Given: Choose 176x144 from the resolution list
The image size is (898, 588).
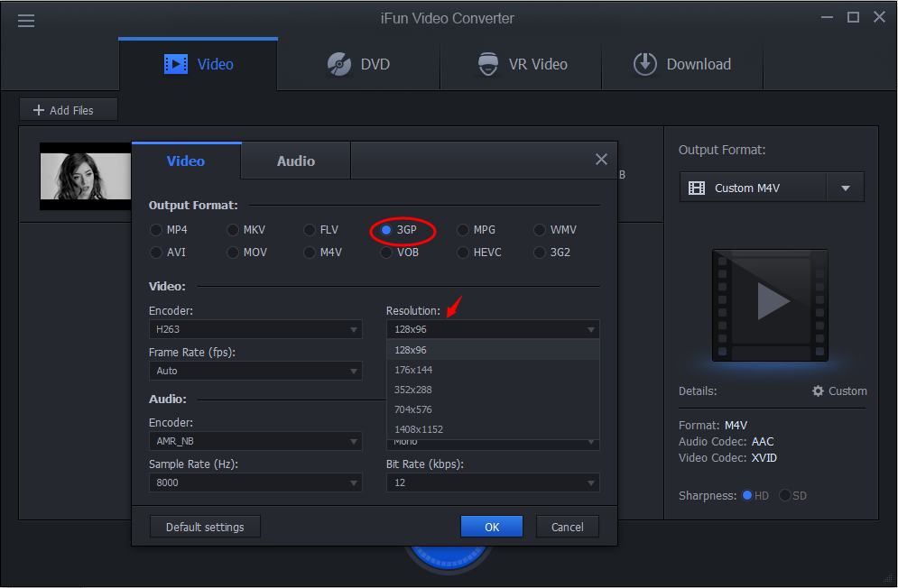Looking at the screenshot, I should point(493,370).
